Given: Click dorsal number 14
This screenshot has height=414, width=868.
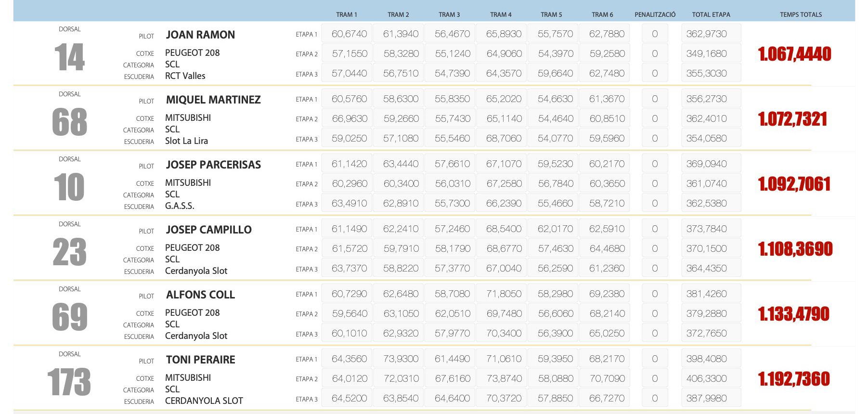Looking at the screenshot, I should [x=69, y=57].
